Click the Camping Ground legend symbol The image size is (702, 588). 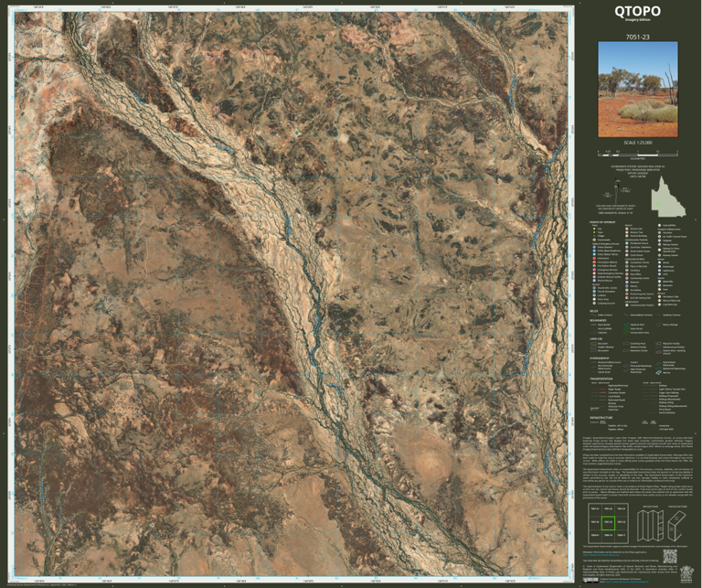594,304
